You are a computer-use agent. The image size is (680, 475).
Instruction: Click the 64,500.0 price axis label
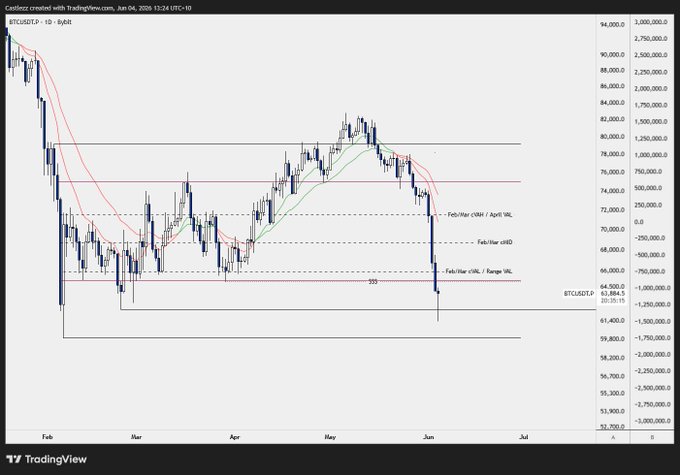click(x=612, y=287)
